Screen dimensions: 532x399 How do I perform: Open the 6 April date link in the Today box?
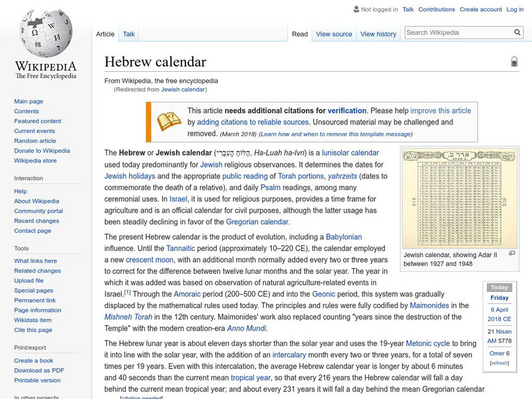click(499, 309)
